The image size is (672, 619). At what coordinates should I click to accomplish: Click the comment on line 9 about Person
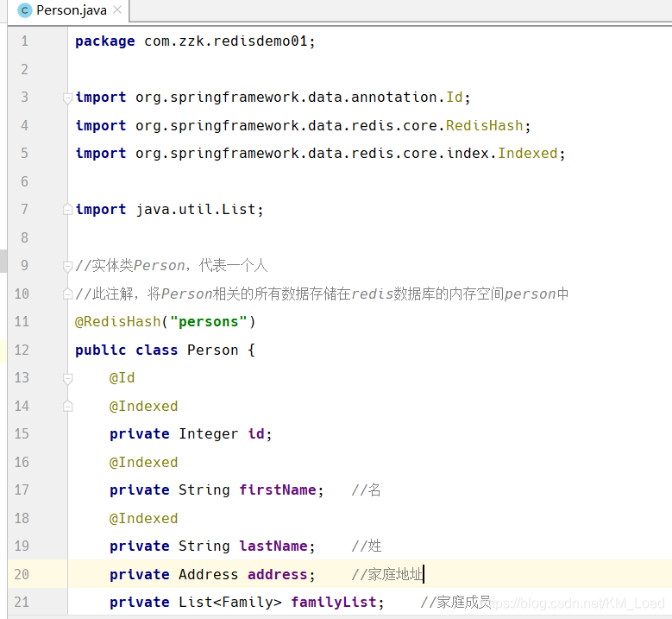(172, 266)
